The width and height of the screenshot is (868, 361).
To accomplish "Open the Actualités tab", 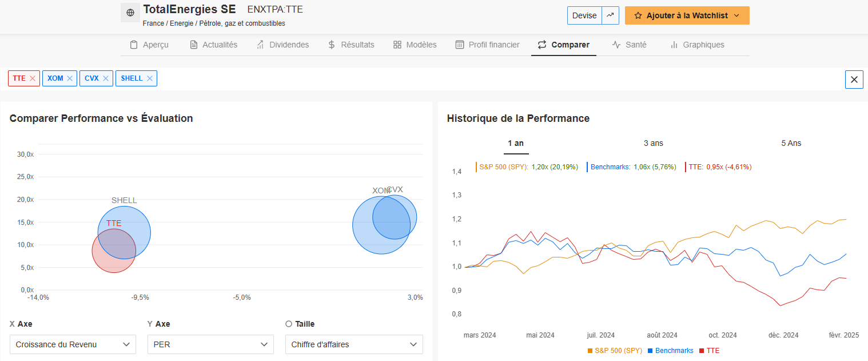I will (x=213, y=45).
